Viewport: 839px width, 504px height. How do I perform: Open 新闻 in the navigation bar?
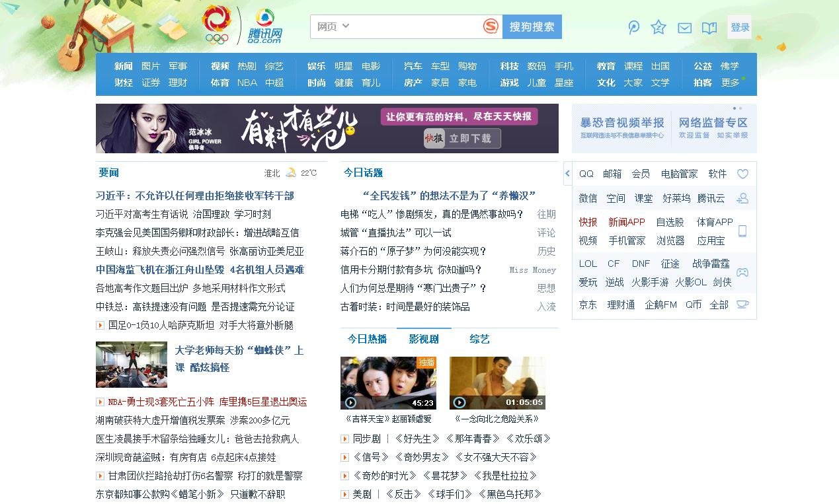123,66
